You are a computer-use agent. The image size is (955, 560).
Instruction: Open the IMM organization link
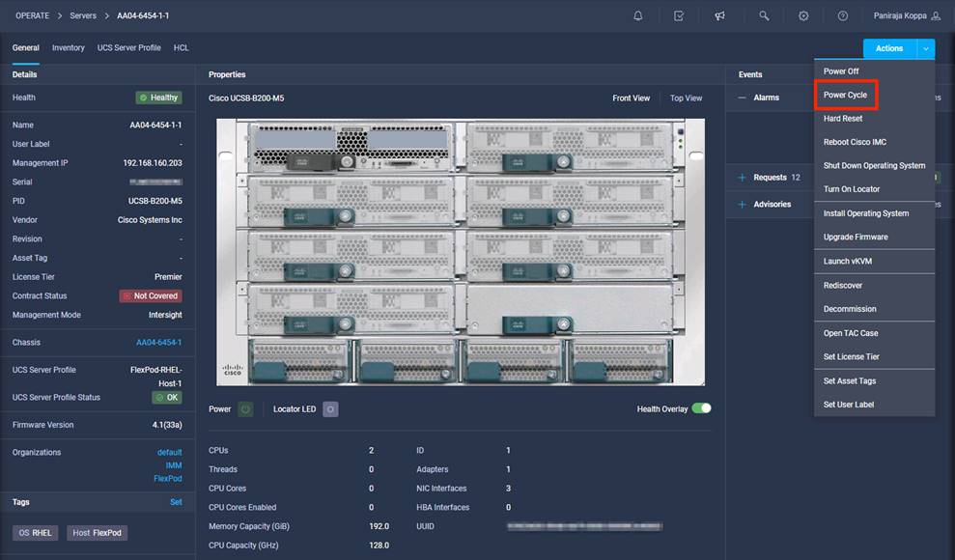tap(174, 465)
